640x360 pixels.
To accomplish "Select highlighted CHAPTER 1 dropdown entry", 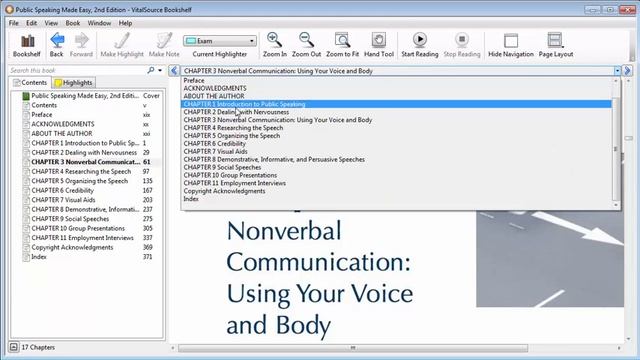I will click(x=396, y=104).
